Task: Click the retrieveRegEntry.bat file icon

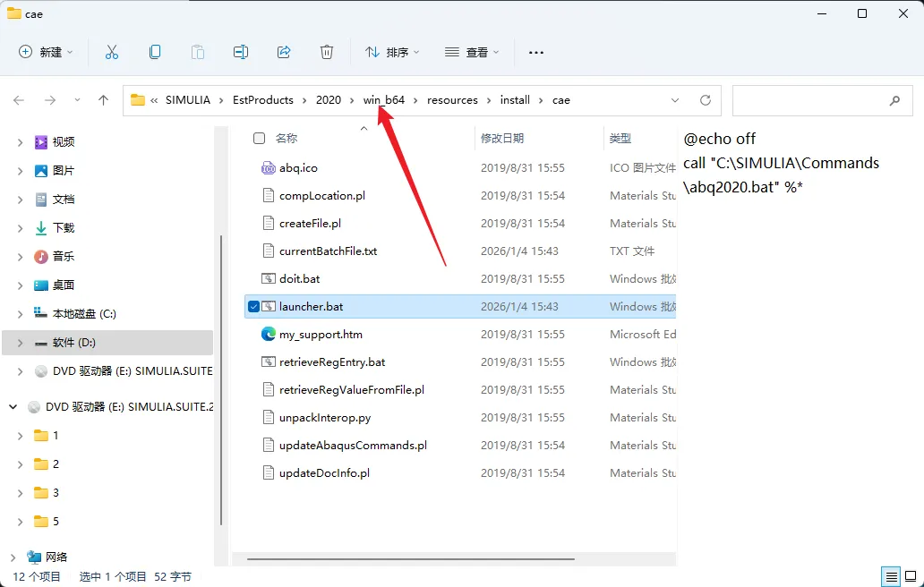Action: (268, 362)
